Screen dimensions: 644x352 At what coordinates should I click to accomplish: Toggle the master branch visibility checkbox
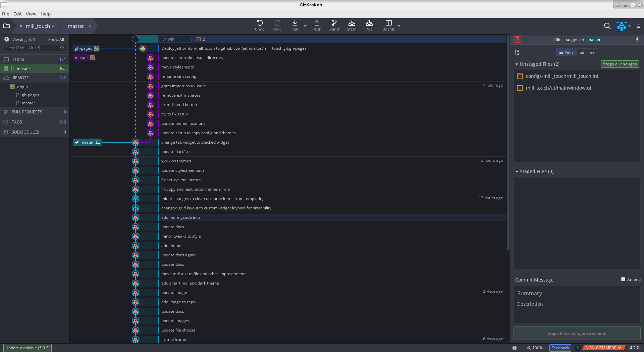pos(6,68)
